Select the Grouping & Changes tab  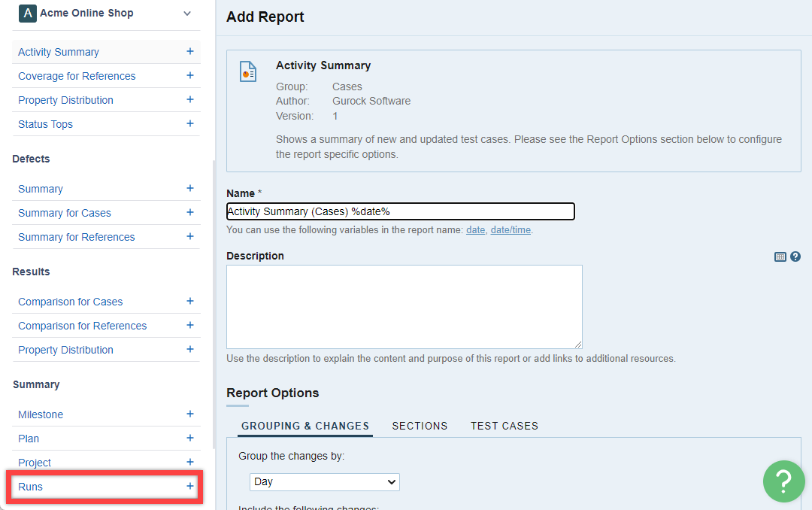coord(304,426)
